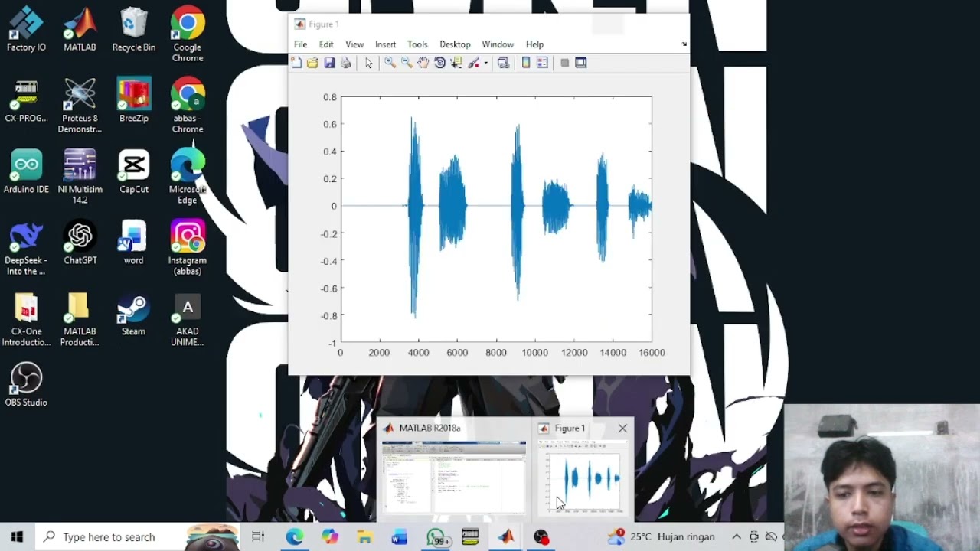Open Task View from the taskbar
The image size is (980, 551).
258,537
